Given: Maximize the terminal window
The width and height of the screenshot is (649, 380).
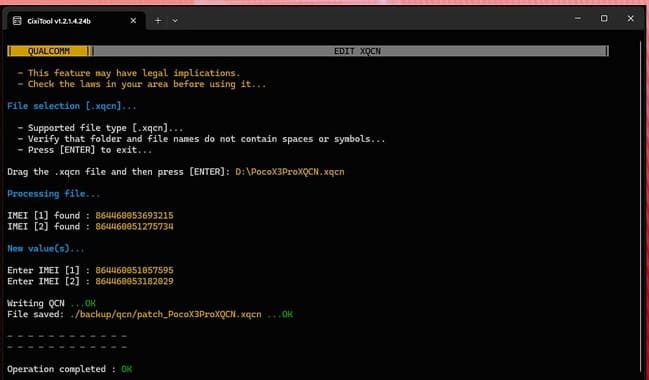Looking at the screenshot, I should pyautogui.click(x=604, y=19).
